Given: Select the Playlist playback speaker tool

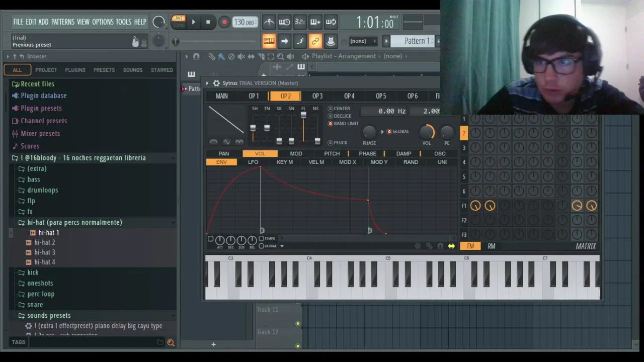Looking at the screenshot, I should tap(290, 56).
